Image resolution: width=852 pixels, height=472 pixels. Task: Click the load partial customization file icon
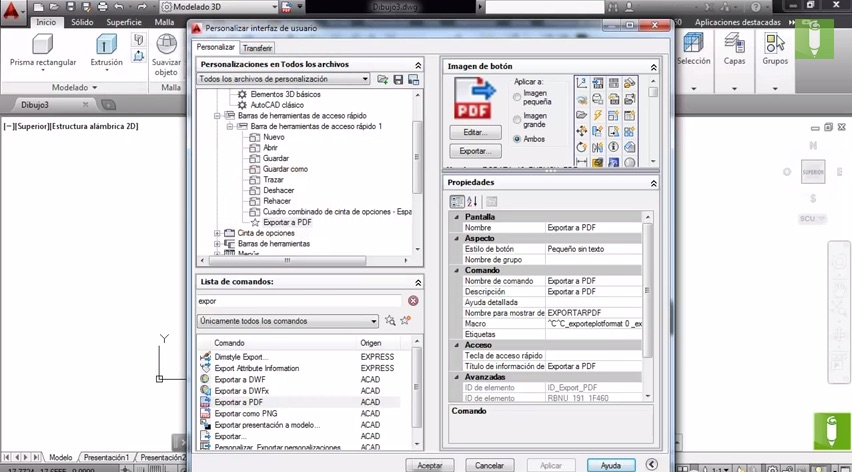click(x=383, y=80)
